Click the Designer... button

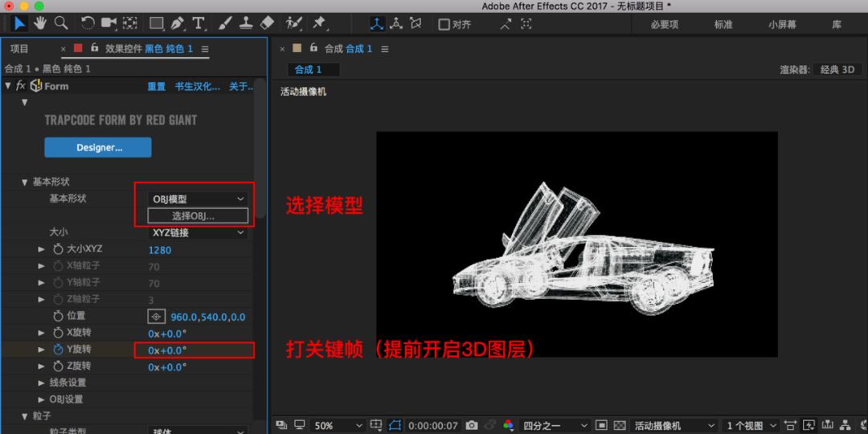[x=98, y=147]
